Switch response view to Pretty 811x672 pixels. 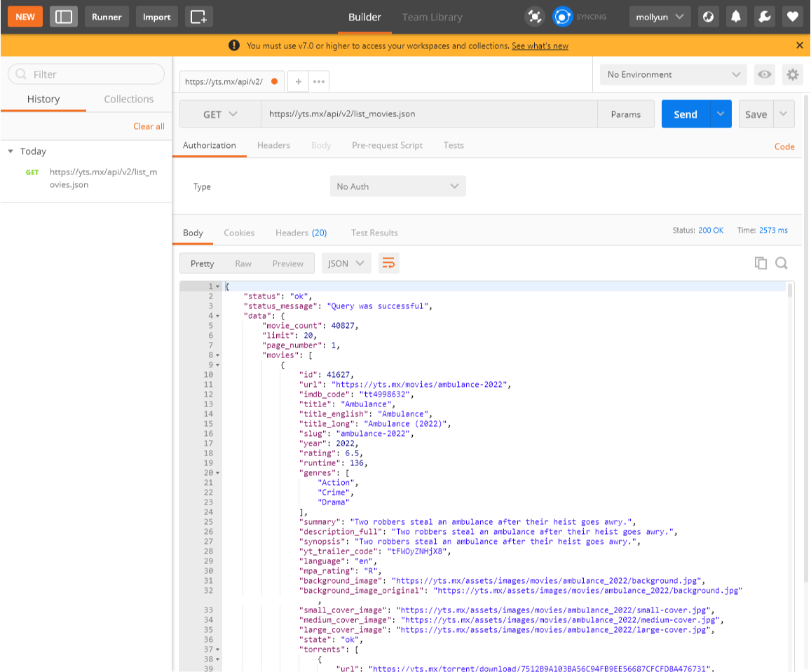click(x=203, y=263)
